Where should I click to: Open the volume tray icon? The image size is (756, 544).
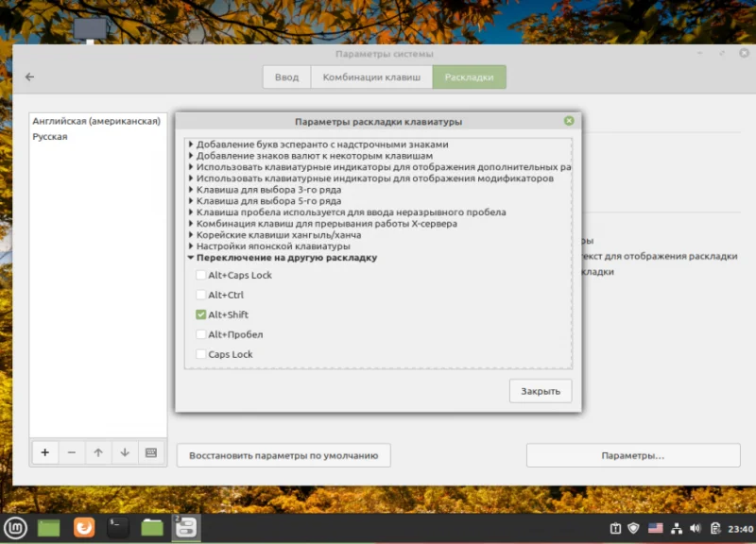(696, 529)
